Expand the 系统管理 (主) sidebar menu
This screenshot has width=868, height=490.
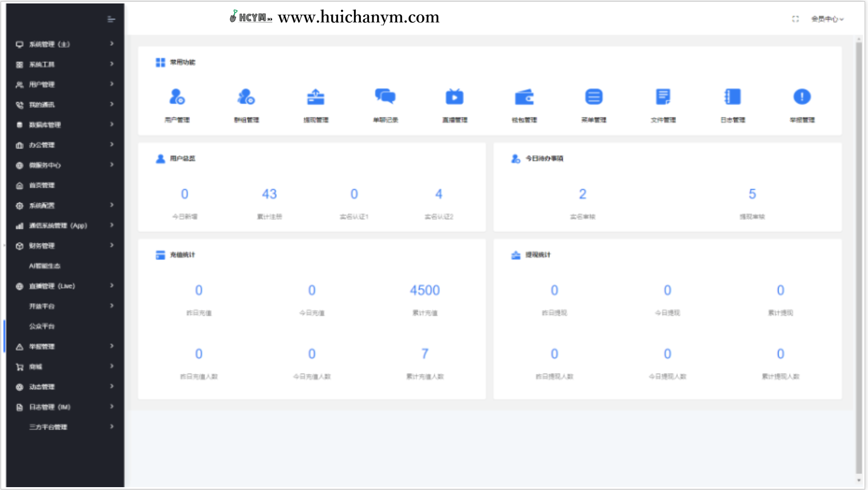tap(64, 44)
